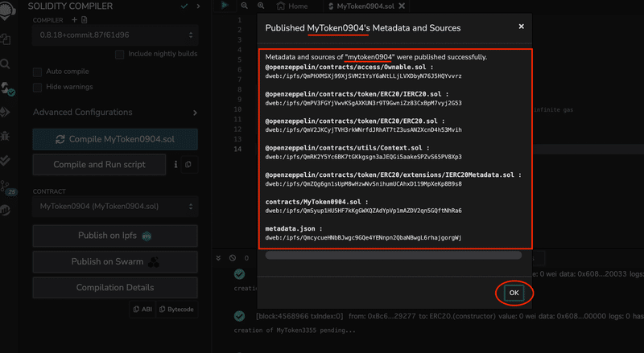This screenshot has width=644, height=353.
Task: Open Deploy & Run Transactions sidebar icon
Action: [x=6, y=112]
